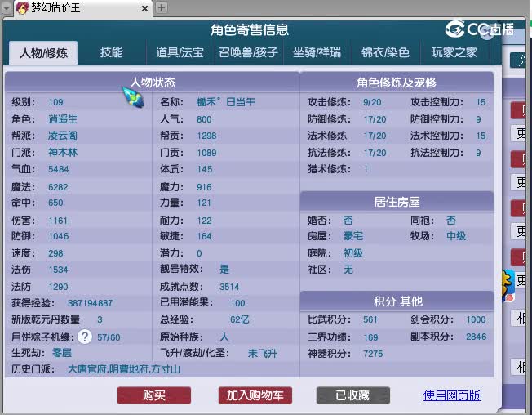Click the 原始种族 value 人

pos(224,337)
